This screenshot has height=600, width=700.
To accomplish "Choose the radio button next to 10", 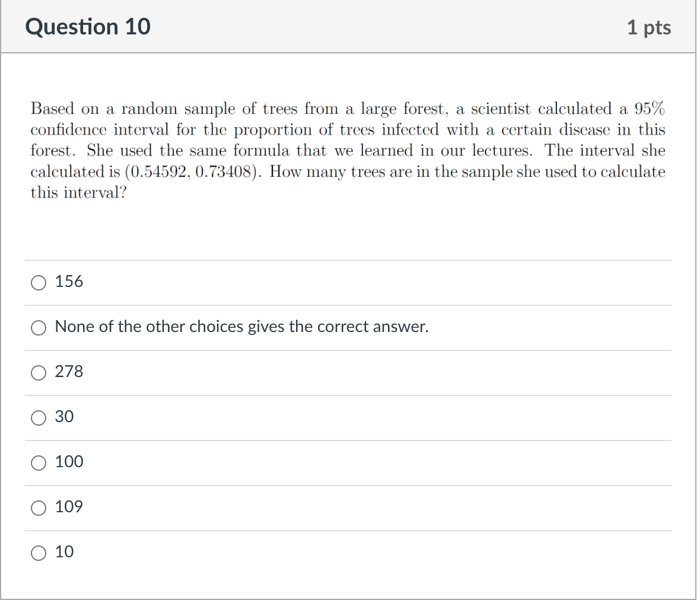I will point(39,553).
